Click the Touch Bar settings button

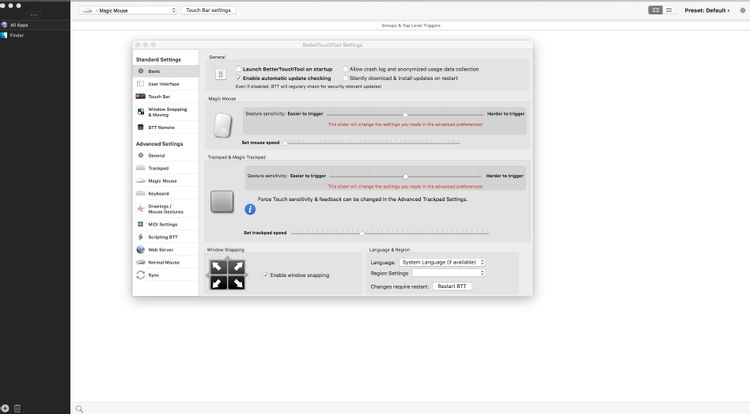point(208,10)
